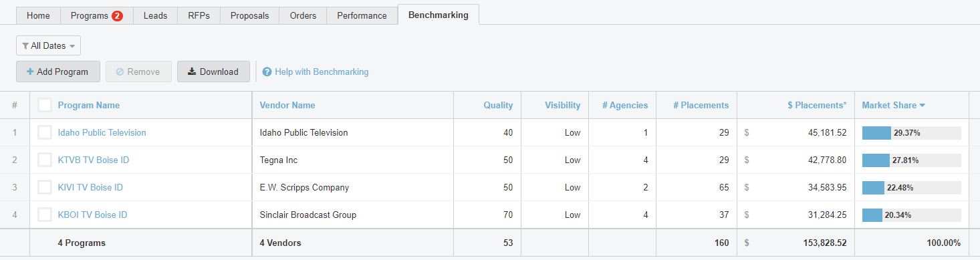Click the 29.37% market share bar
The width and height of the screenshot is (980, 260).
912,132
